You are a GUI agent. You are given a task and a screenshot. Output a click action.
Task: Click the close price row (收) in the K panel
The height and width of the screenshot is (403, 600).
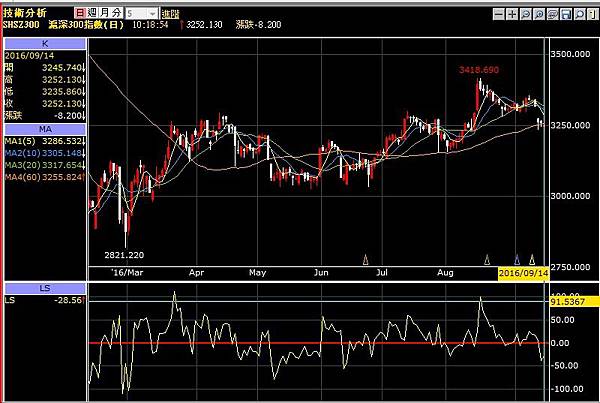(x=45, y=103)
